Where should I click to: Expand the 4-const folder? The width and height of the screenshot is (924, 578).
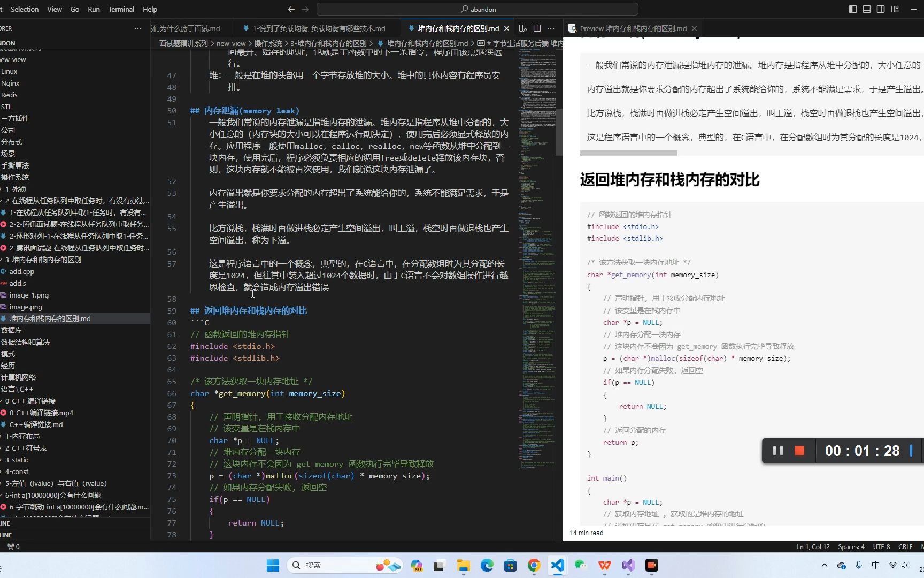(x=75, y=471)
